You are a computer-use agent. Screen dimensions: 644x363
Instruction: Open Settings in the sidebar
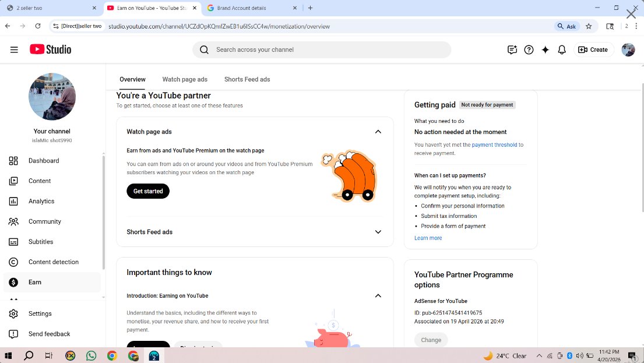[x=52, y=313]
